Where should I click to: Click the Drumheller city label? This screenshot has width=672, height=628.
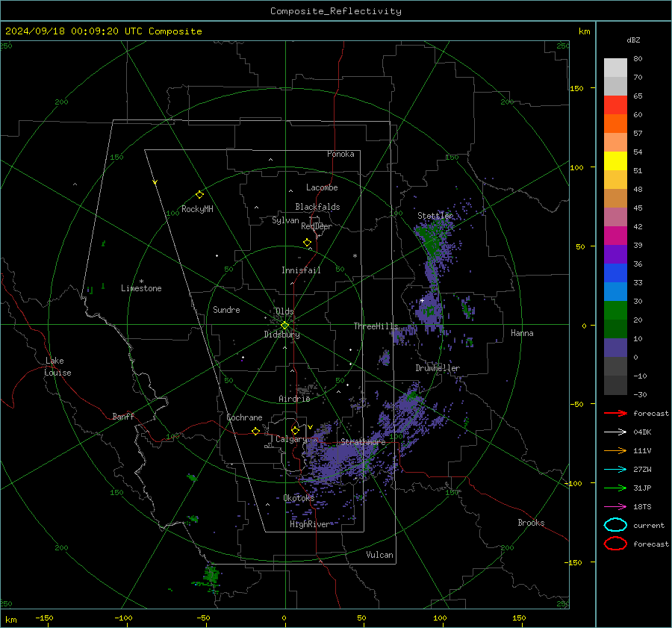pyautogui.click(x=438, y=368)
